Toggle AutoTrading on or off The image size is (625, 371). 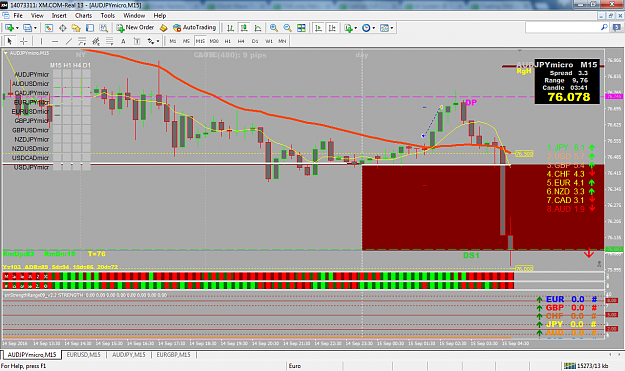pos(195,27)
